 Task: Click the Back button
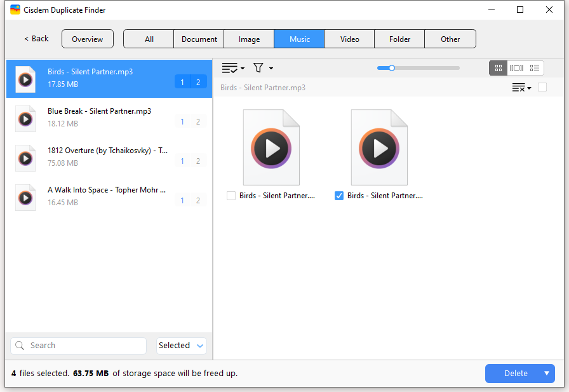coord(36,39)
